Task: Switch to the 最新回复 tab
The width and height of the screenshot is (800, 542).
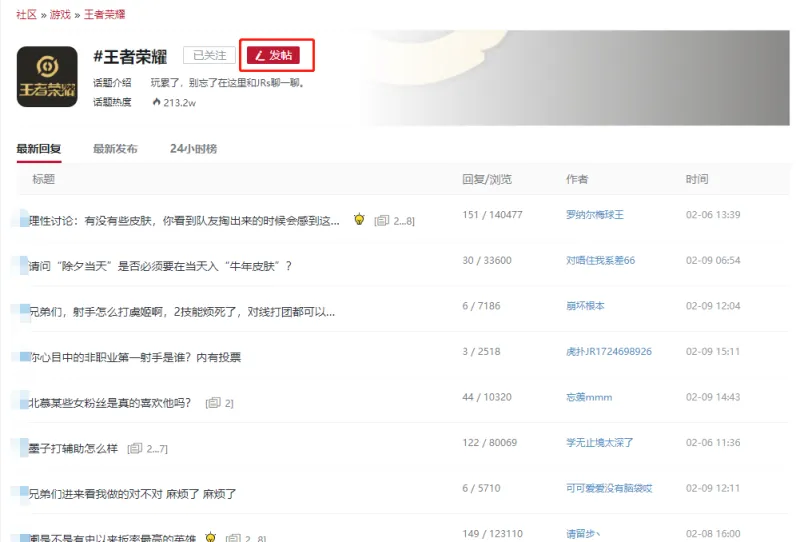Action: tap(39, 149)
